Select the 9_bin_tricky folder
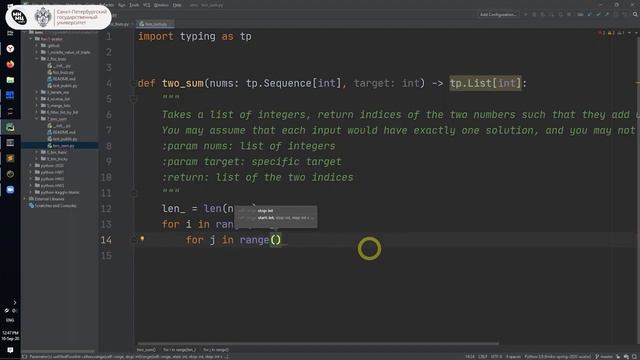 click(x=57, y=159)
